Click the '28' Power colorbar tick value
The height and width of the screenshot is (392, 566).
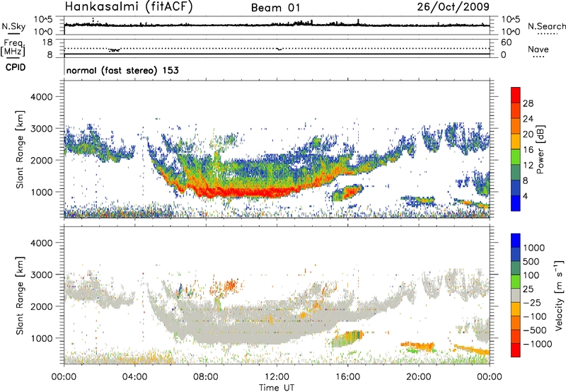tap(528, 103)
